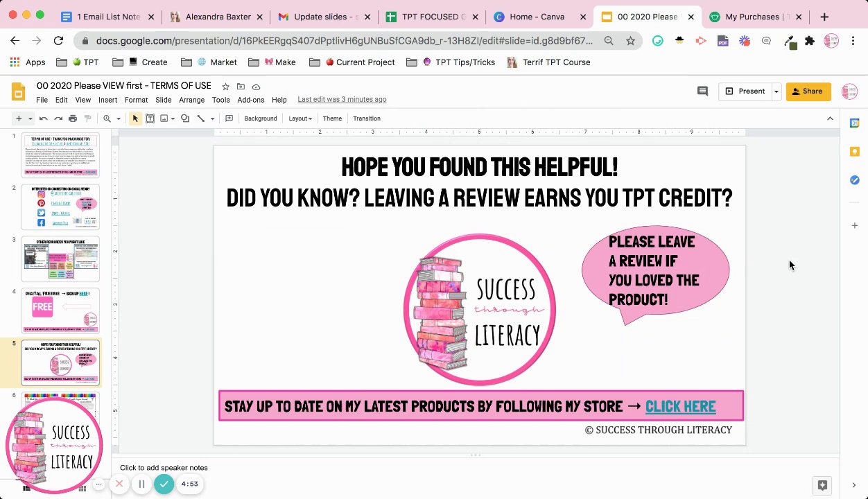Click the New slide plus button
Screen dimensions: 868x499
(x=19, y=119)
